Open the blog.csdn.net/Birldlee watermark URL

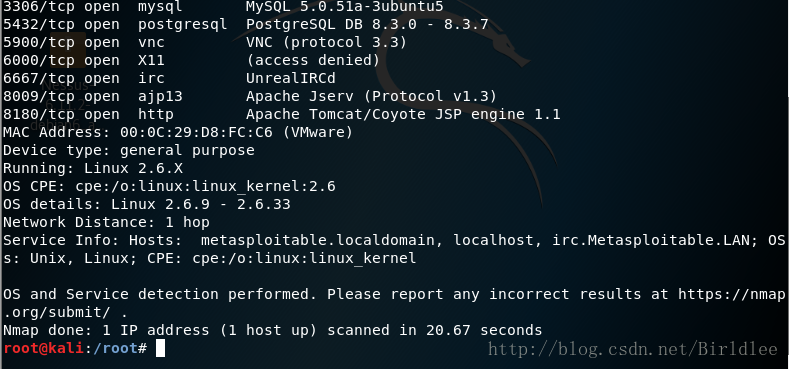[634, 349]
